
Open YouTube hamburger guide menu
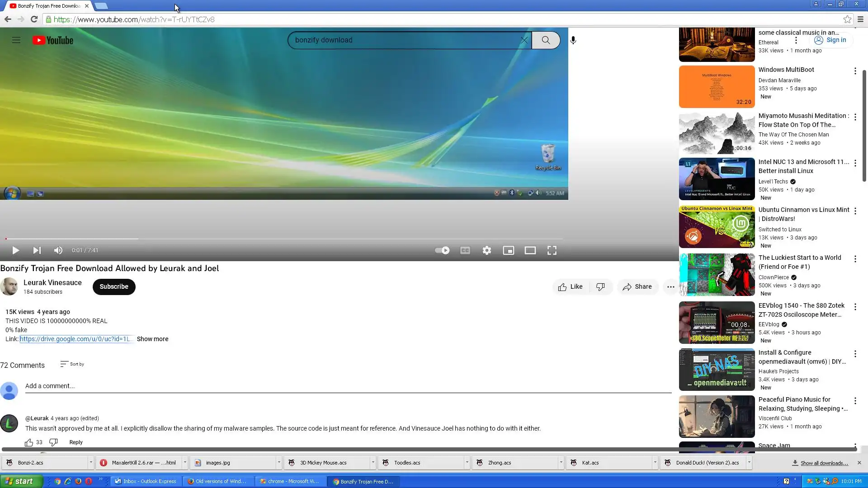[16, 40]
